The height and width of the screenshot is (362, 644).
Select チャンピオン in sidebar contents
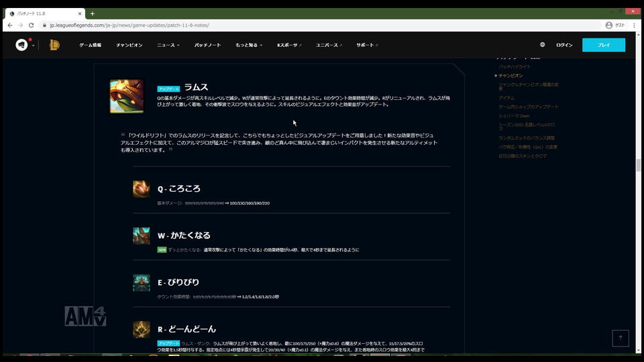tap(511, 76)
